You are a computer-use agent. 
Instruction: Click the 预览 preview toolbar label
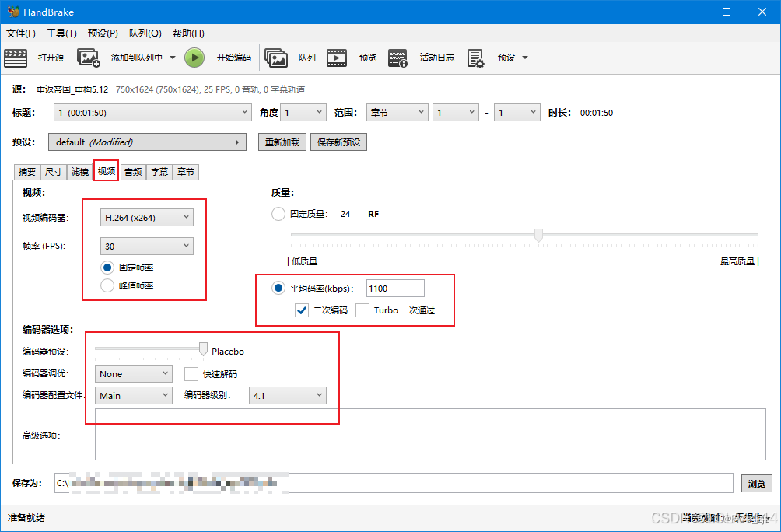coord(368,58)
